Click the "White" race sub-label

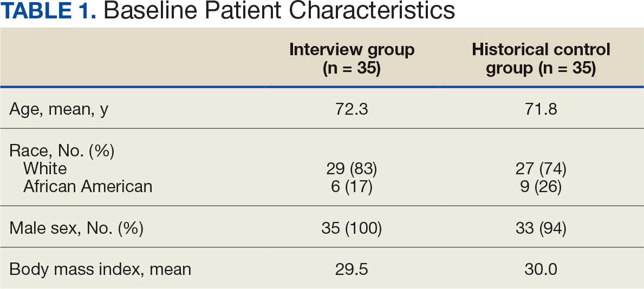pos(45,168)
